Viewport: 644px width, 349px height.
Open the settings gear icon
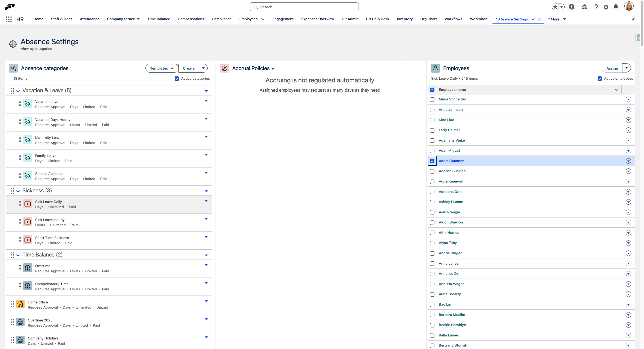pos(606,7)
